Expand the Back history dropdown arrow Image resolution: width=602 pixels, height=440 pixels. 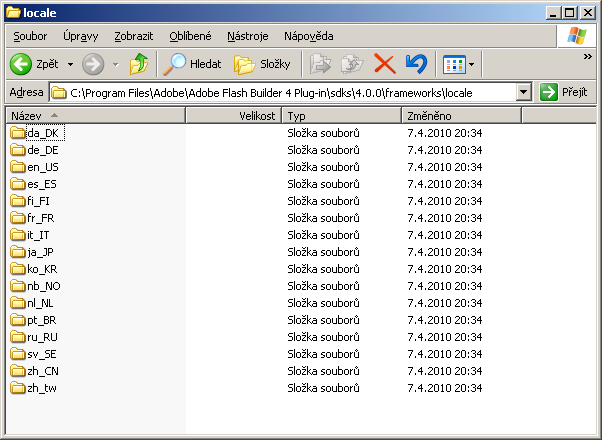70,64
